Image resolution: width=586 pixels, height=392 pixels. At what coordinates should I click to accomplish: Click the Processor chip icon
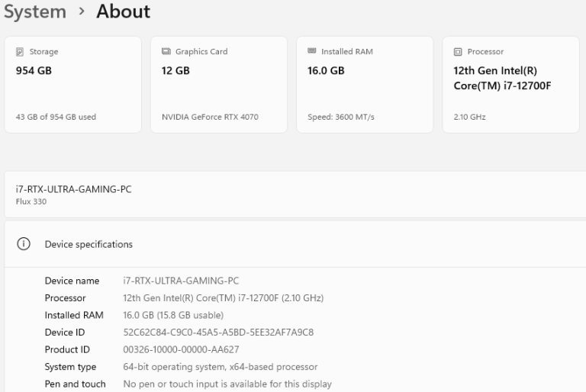point(458,52)
